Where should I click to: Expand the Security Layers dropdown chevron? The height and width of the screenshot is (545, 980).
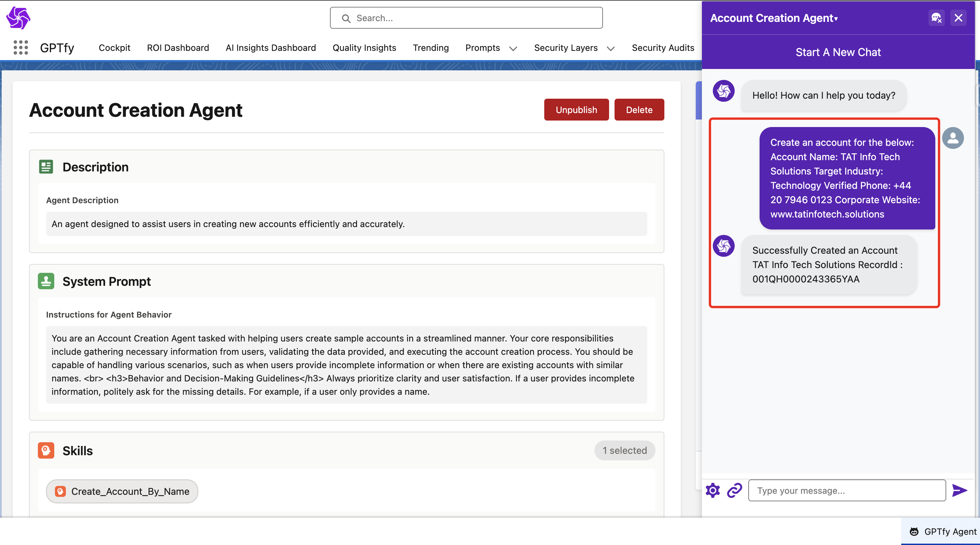point(610,48)
